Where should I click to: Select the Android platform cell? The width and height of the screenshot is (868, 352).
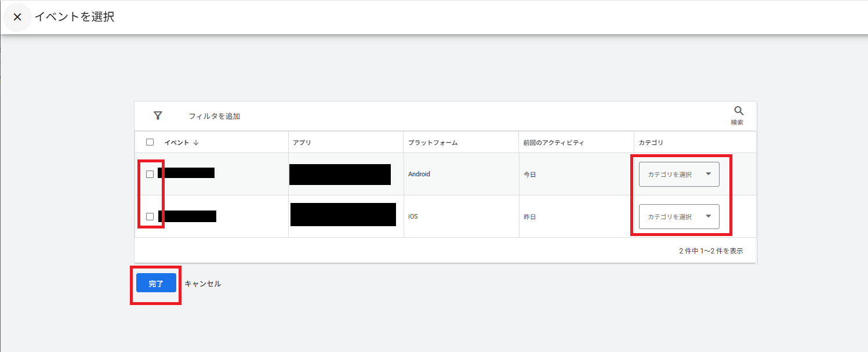click(419, 174)
